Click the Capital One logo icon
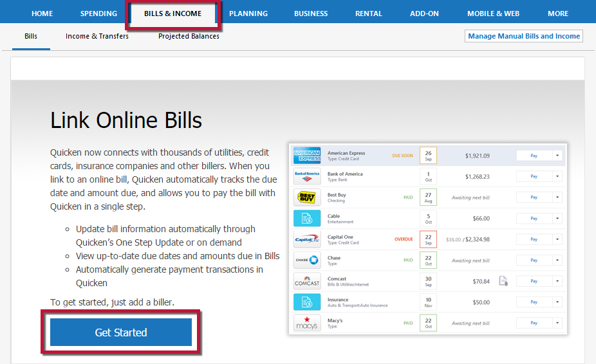This screenshot has height=364, width=596. click(307, 239)
